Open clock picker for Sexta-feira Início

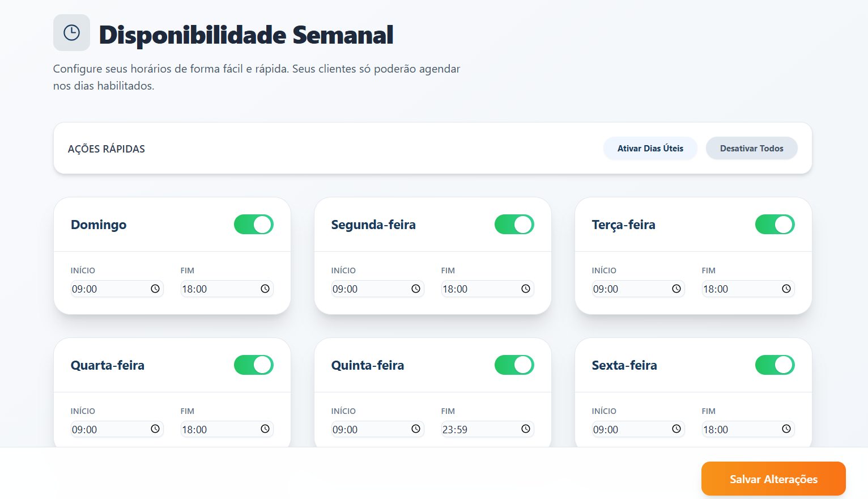[676, 429]
